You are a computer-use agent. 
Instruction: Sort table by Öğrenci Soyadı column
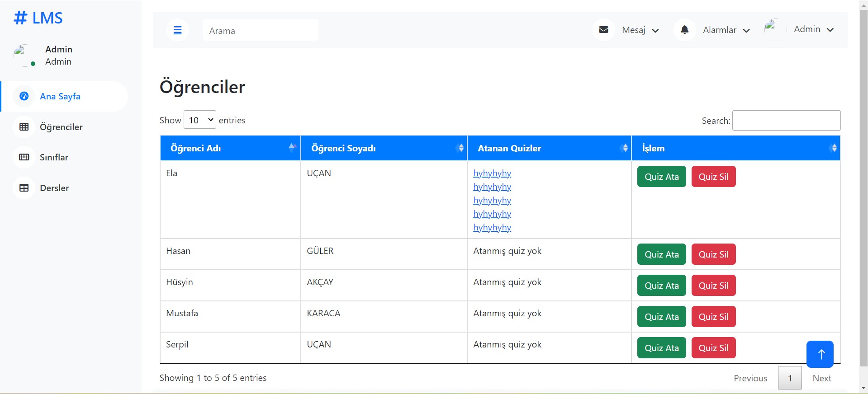pyautogui.click(x=384, y=148)
